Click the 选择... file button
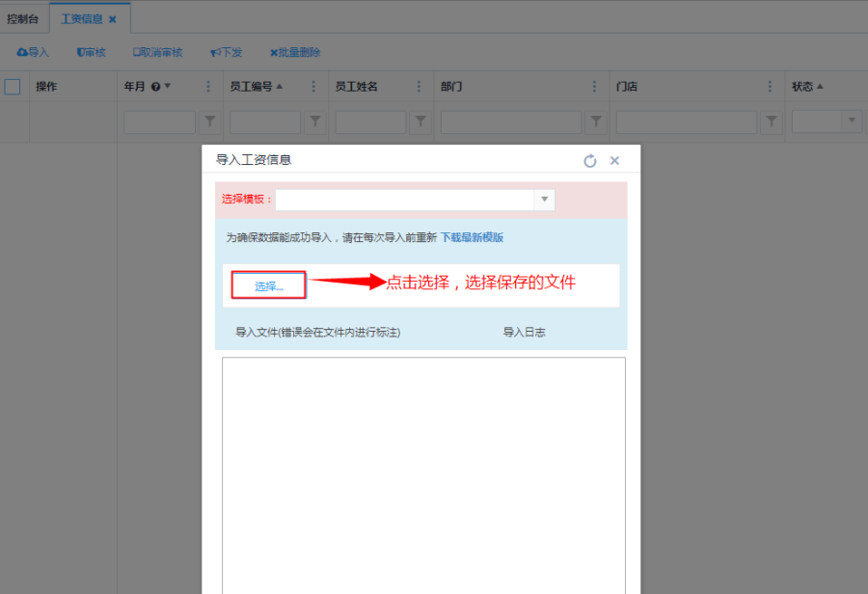 coord(269,285)
